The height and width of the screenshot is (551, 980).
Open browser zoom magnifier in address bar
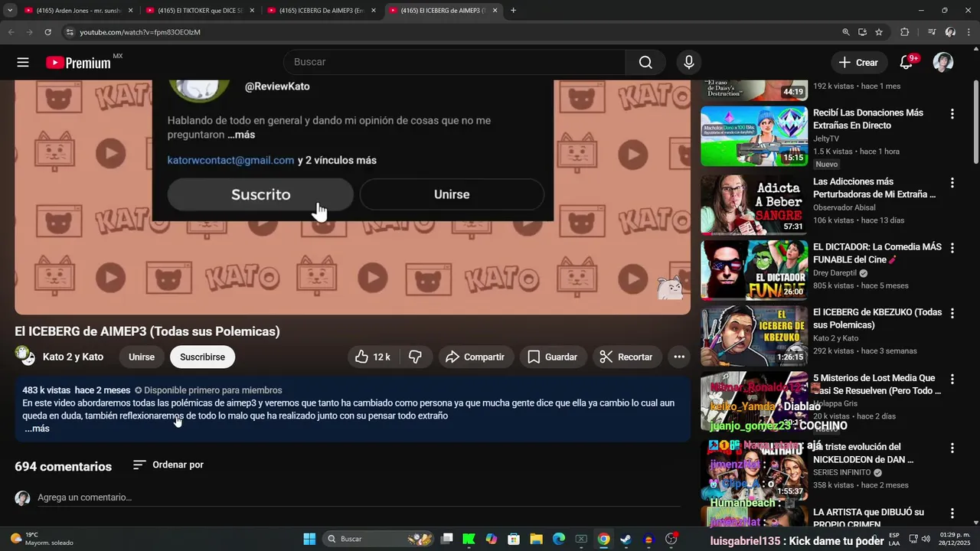tap(846, 32)
